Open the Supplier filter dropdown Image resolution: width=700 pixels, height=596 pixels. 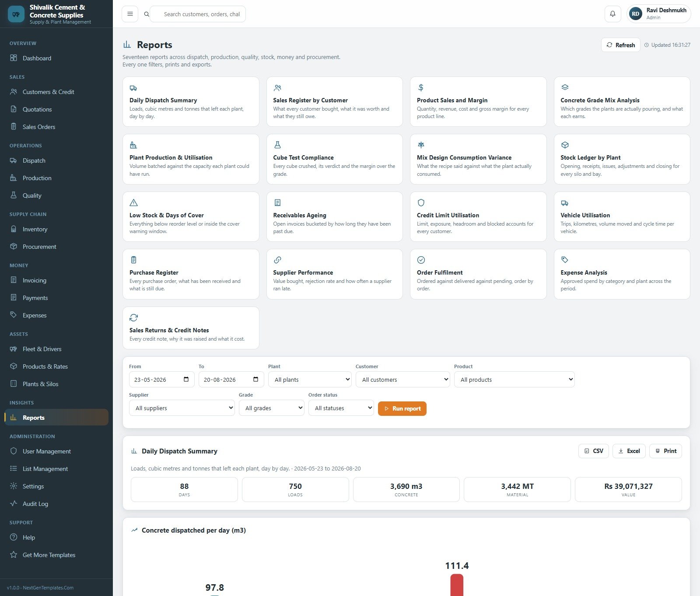tap(182, 408)
